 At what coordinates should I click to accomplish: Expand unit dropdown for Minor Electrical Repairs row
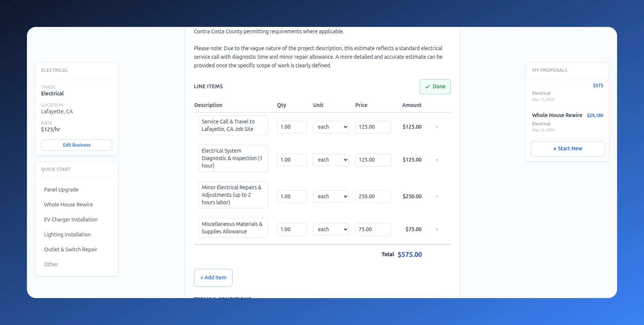(x=331, y=197)
